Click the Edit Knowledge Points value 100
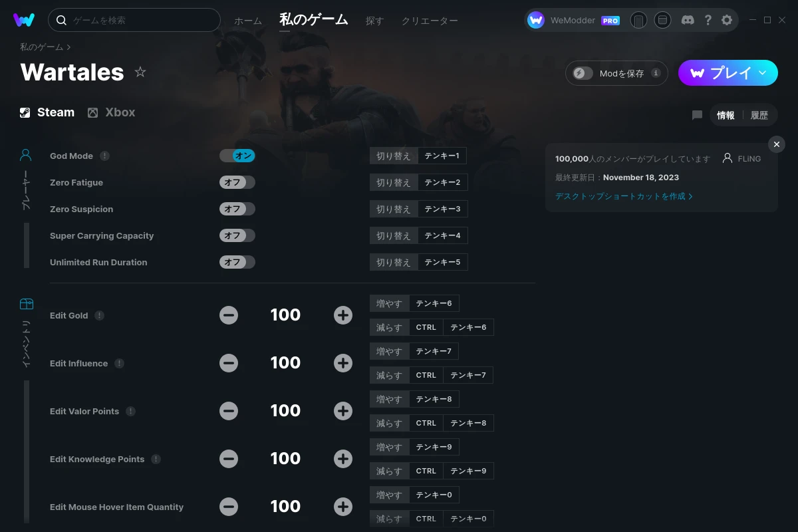 pyautogui.click(x=286, y=459)
